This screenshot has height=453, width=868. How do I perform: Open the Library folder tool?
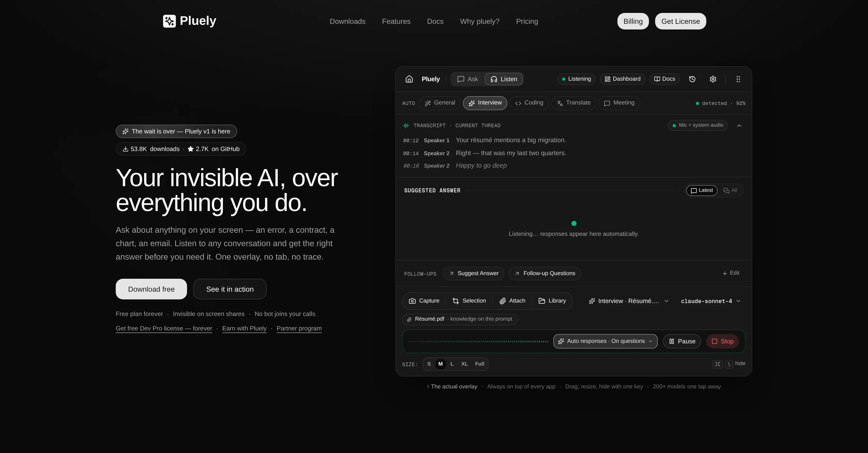(x=552, y=301)
